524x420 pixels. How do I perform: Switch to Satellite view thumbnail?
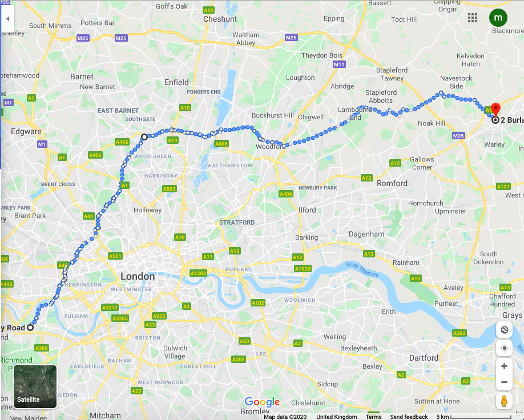35,386
